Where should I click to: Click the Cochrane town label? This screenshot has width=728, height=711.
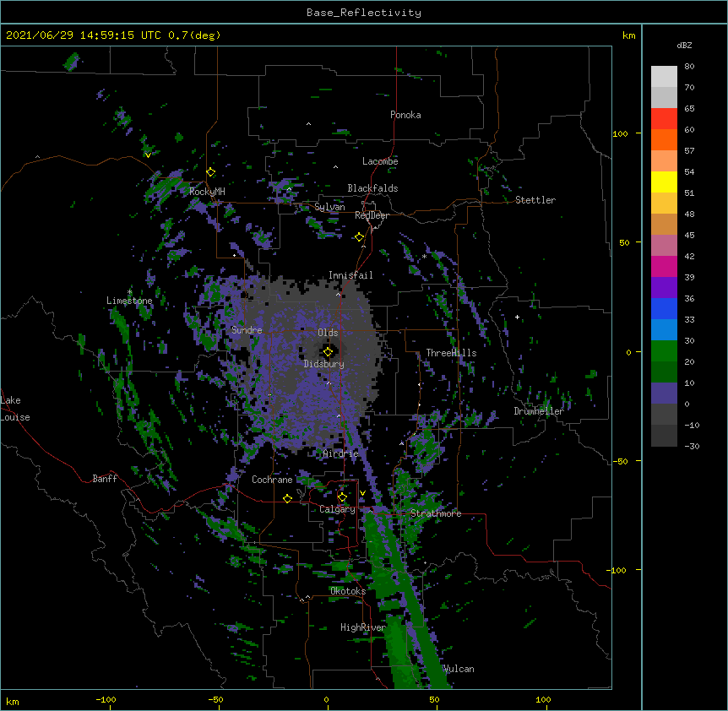click(272, 480)
